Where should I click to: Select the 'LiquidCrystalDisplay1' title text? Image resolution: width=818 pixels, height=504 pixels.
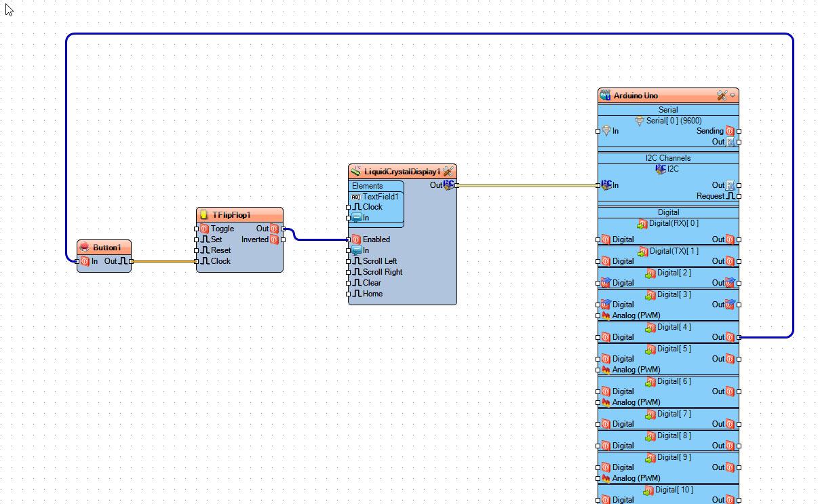pos(402,172)
